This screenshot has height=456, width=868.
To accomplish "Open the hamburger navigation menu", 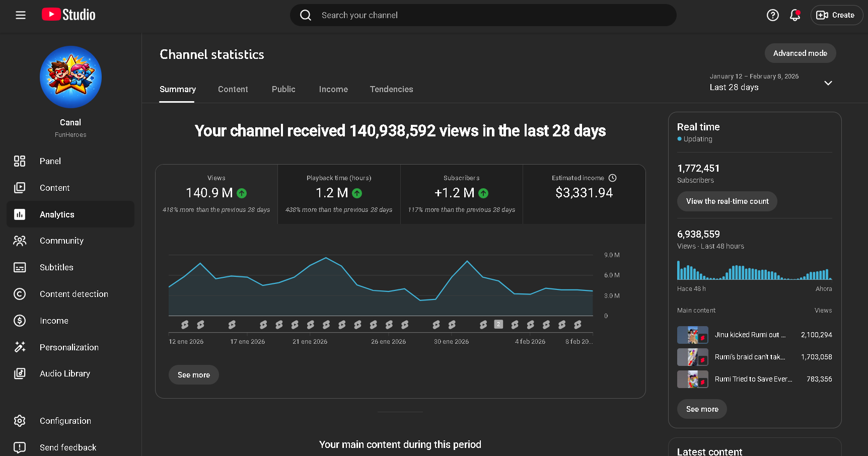I will pos(21,15).
